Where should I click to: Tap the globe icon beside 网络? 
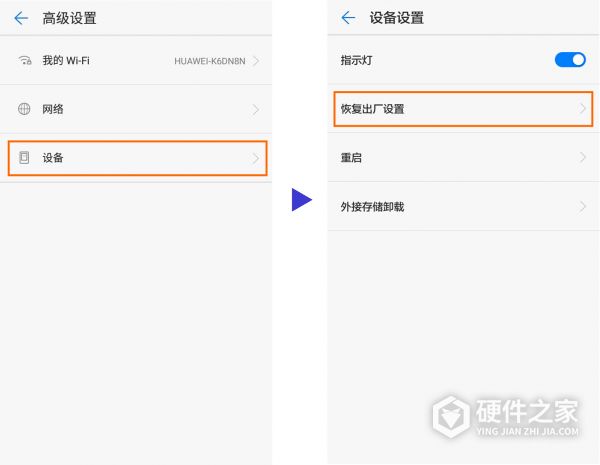[24, 109]
